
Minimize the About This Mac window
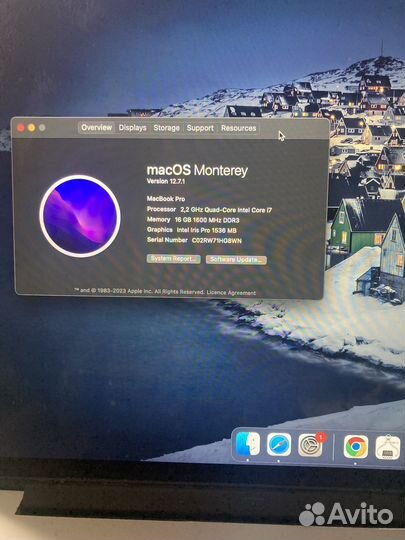[x=31, y=128]
